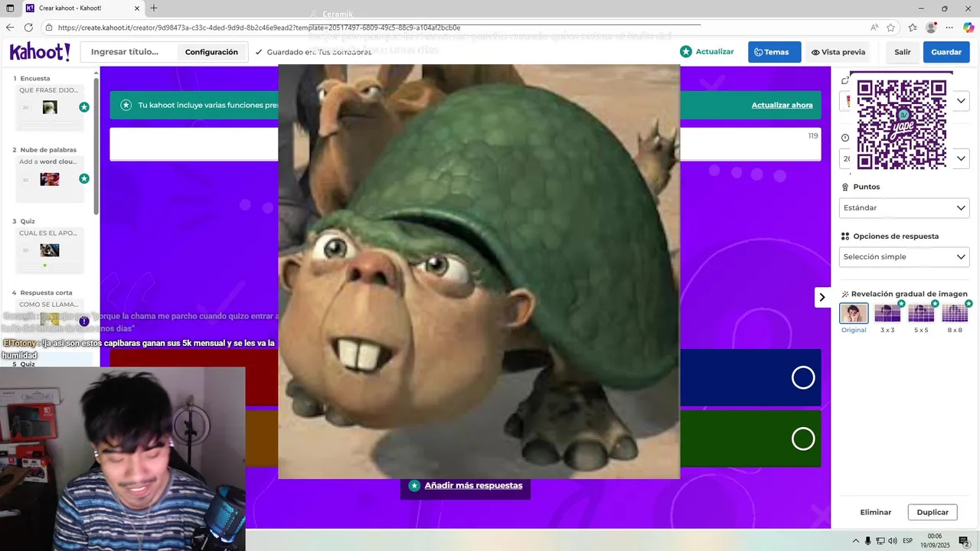This screenshot has height=551, width=980.
Task: Select the Original image reveal option
Action: pyautogui.click(x=854, y=313)
